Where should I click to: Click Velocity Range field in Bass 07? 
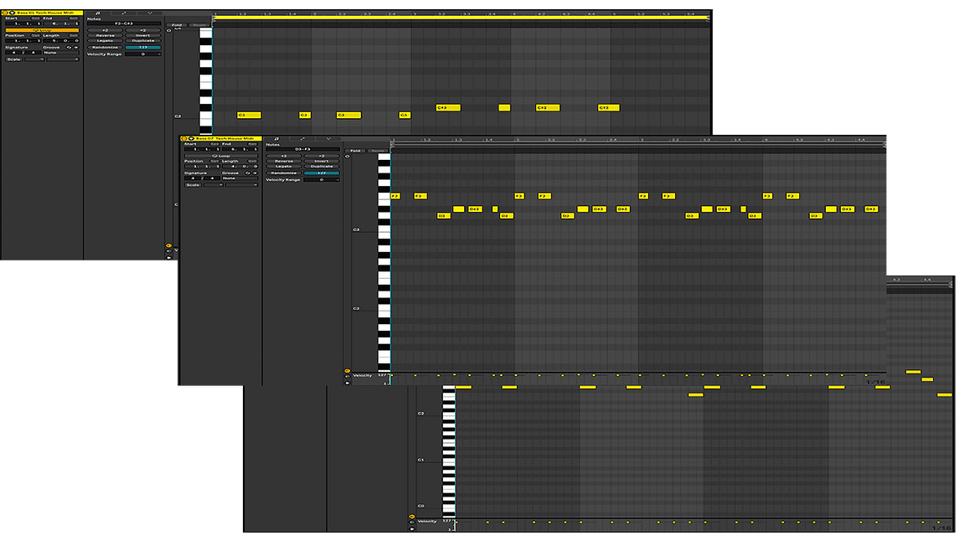[322, 180]
